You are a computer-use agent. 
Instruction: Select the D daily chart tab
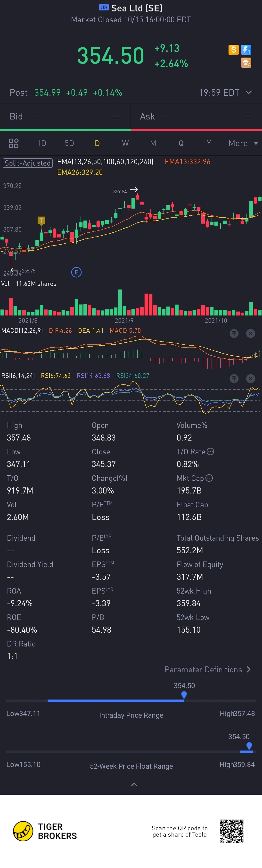click(97, 143)
